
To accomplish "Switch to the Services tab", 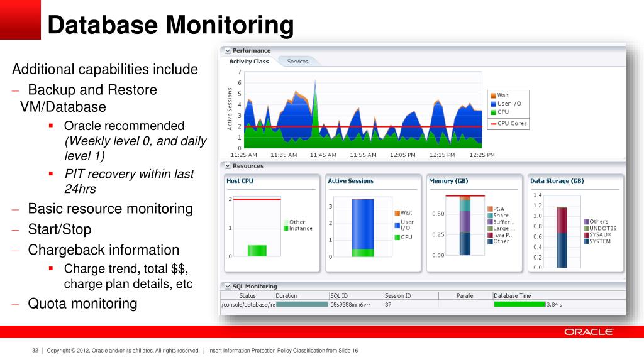I will [x=297, y=62].
